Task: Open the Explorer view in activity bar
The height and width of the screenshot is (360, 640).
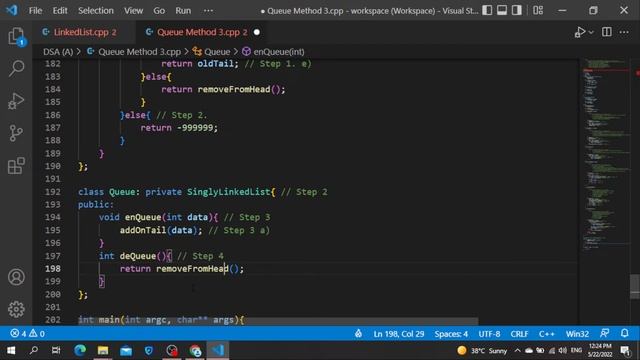Action: [x=16, y=36]
